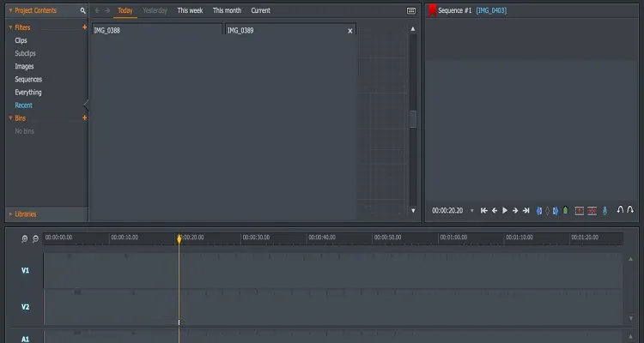The height and width of the screenshot is (343, 644).
Task: Add the green cue marker
Action: click(x=566, y=210)
